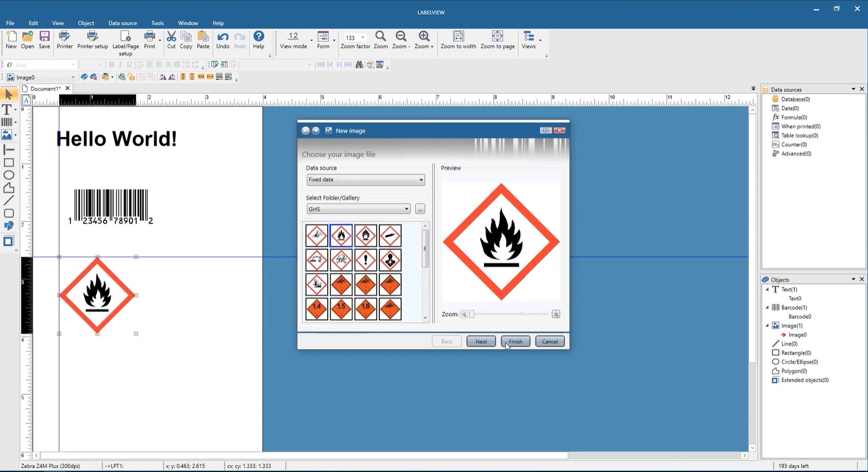Select the Rectangle drawing tool

click(9, 162)
